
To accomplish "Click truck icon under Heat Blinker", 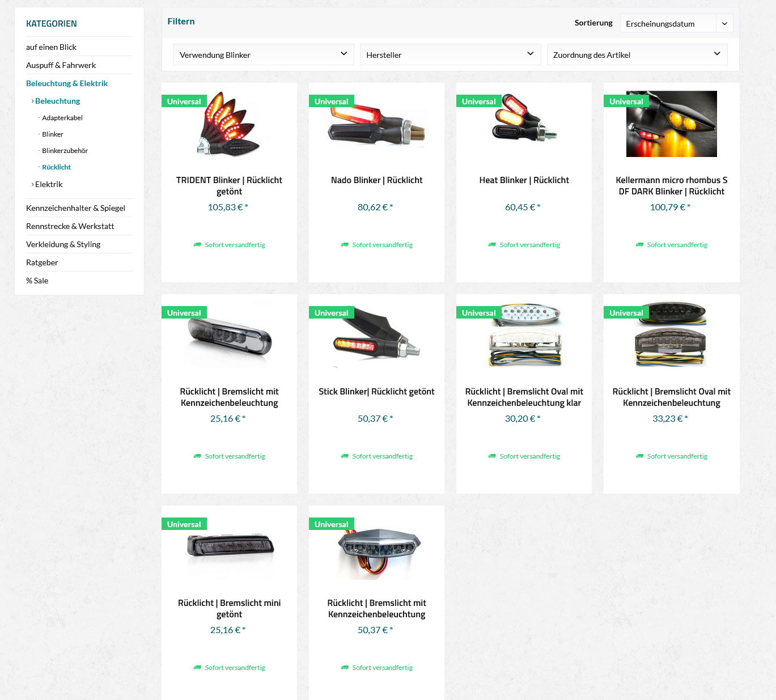I will 492,245.
